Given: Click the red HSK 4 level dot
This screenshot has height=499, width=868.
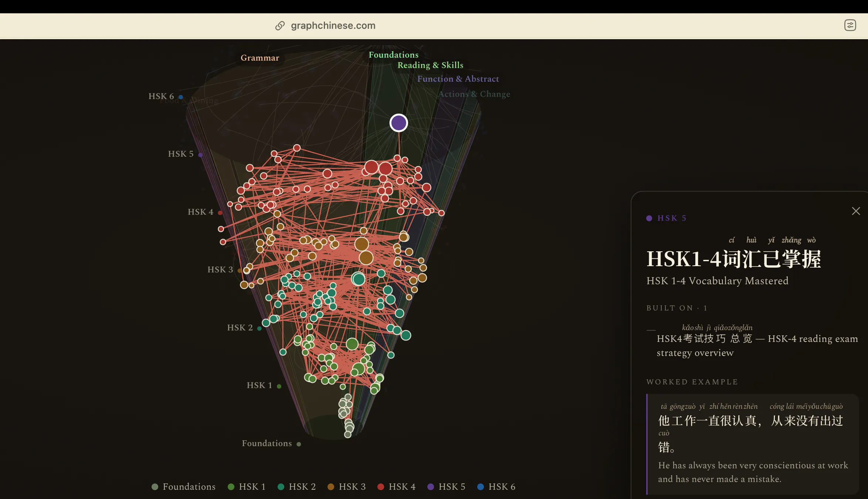Looking at the screenshot, I should tap(220, 213).
